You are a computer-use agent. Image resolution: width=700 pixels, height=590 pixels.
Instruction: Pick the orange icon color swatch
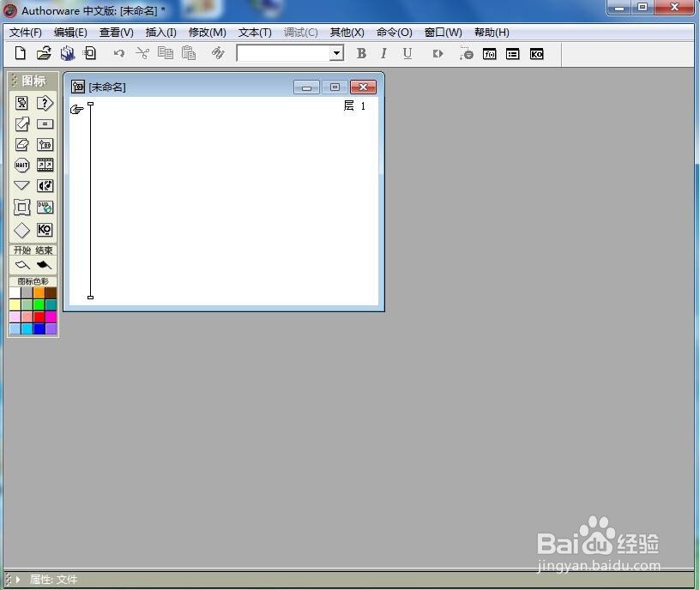click(x=39, y=292)
